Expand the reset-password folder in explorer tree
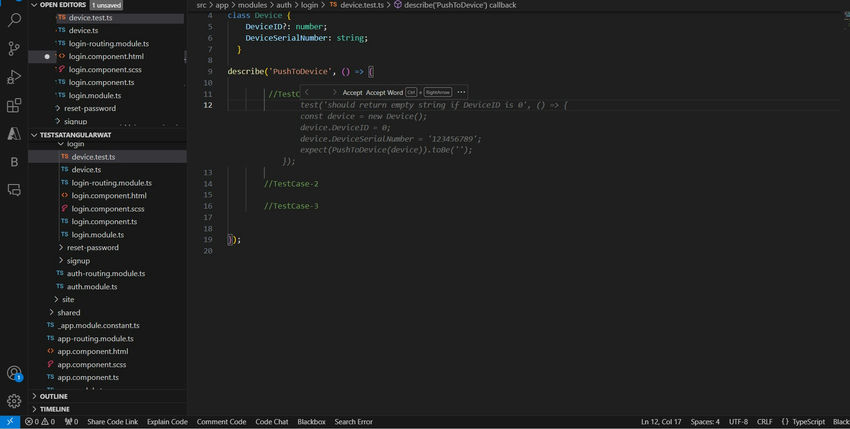This screenshot has width=850, height=429. 91,248
